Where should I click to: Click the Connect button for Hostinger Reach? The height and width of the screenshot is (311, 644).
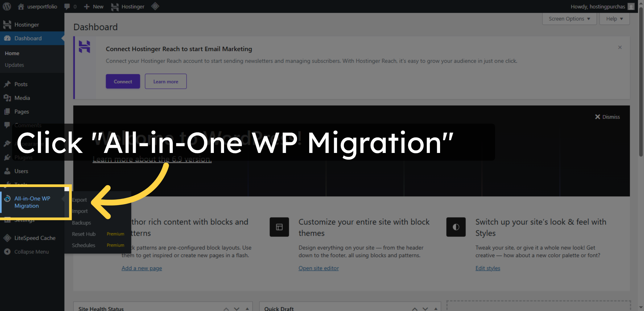[x=123, y=81]
